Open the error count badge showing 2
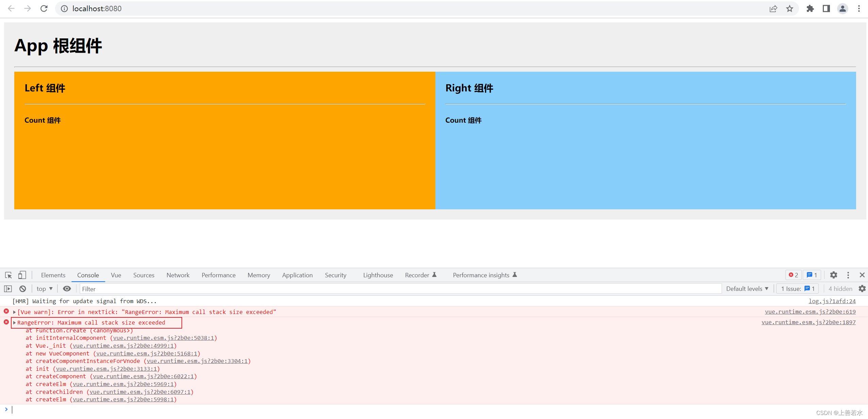 click(x=794, y=275)
